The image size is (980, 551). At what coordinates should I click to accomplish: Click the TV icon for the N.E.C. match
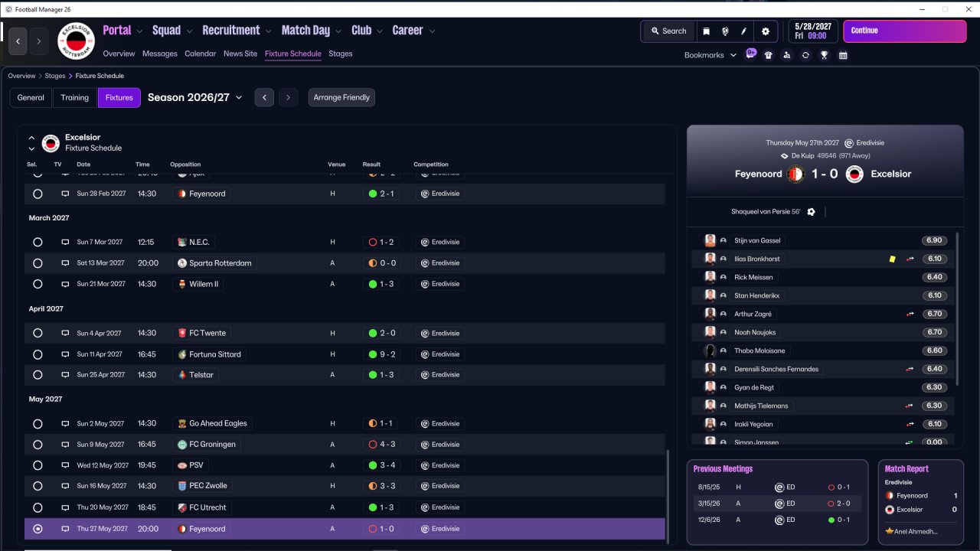(x=65, y=242)
